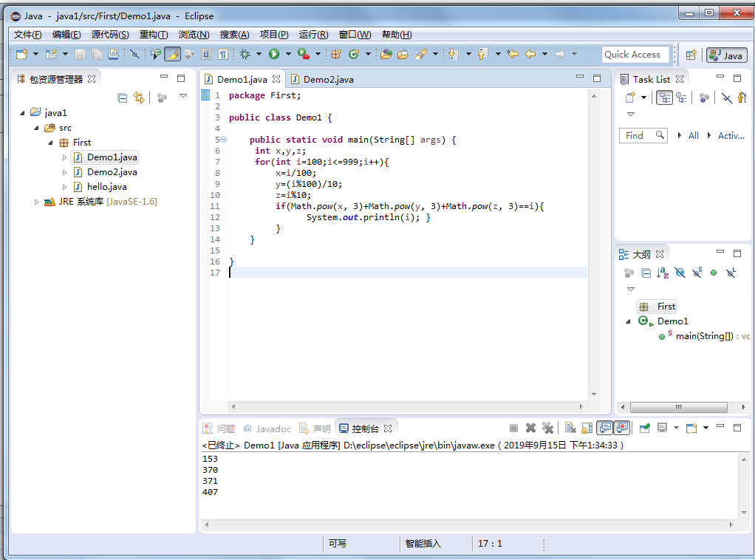Click the Java perspective button
The image size is (755, 560).
727,55
